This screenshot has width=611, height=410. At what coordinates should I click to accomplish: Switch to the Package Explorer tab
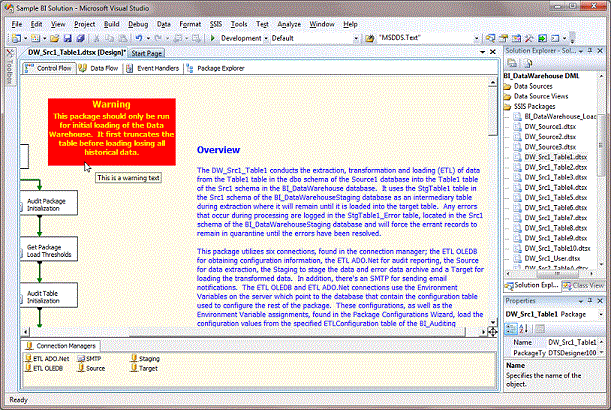pyautogui.click(x=215, y=68)
